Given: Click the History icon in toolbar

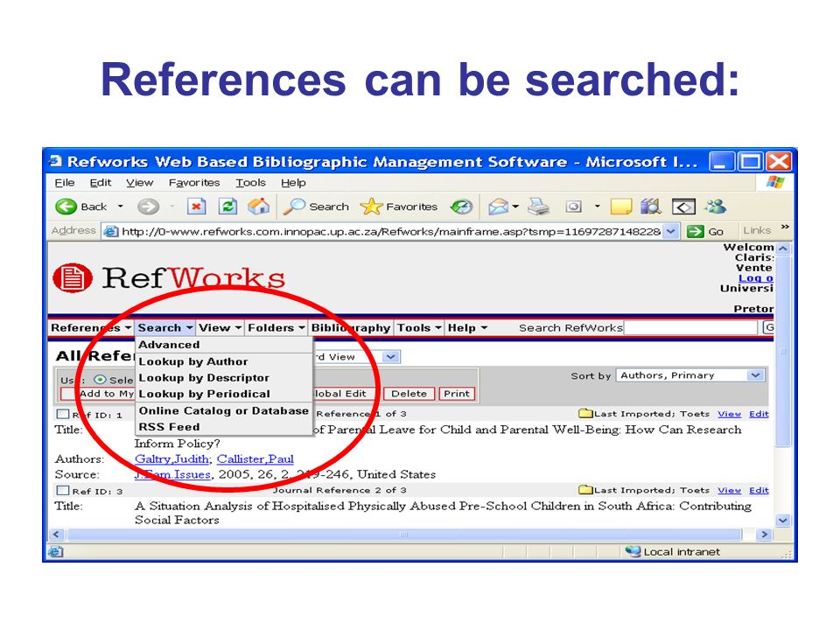Looking at the screenshot, I should click(461, 206).
